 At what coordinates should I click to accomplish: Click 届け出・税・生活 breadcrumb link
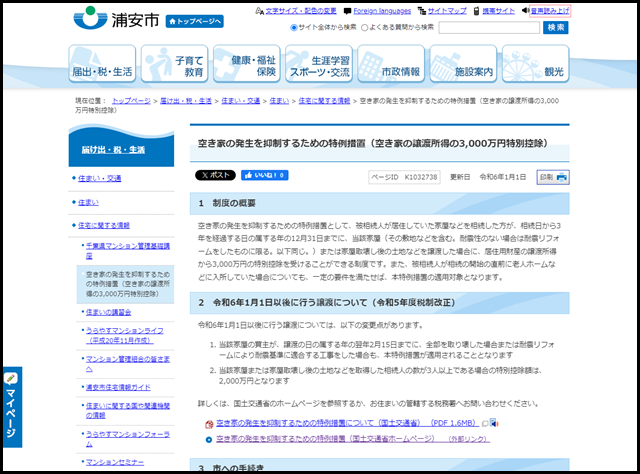tap(186, 101)
